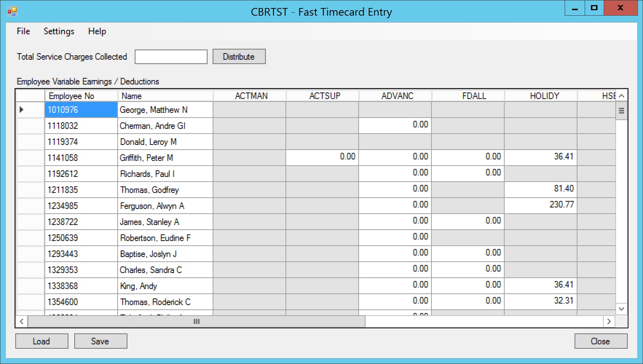The image size is (643, 364).
Task: Click the ACTMAN column header
Action: [249, 96]
